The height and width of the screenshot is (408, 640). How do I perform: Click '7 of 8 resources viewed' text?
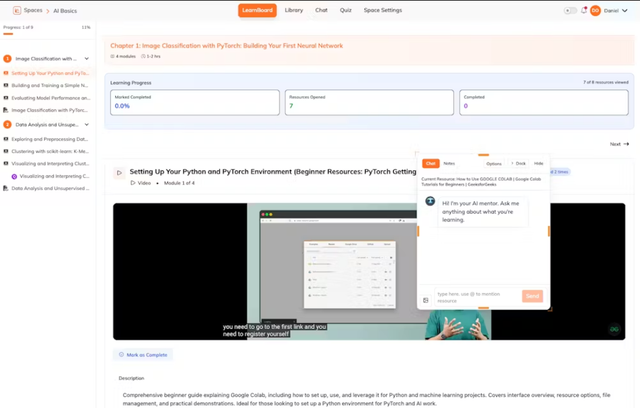pos(606,82)
